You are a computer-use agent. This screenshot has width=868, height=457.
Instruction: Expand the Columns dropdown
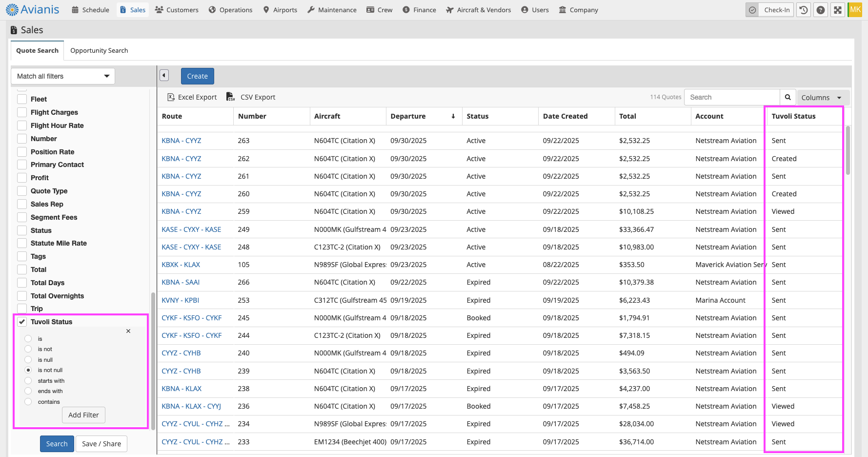(822, 98)
